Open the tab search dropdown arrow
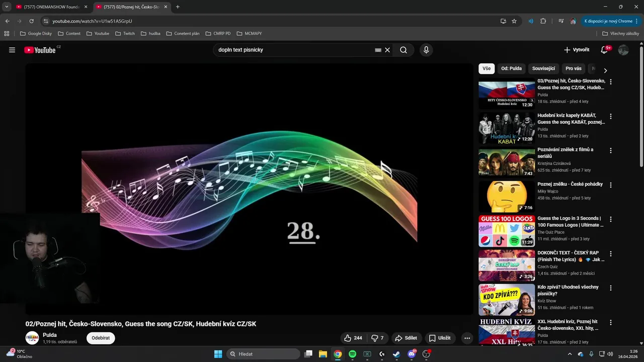This screenshot has width=644, height=362. [x=7, y=7]
